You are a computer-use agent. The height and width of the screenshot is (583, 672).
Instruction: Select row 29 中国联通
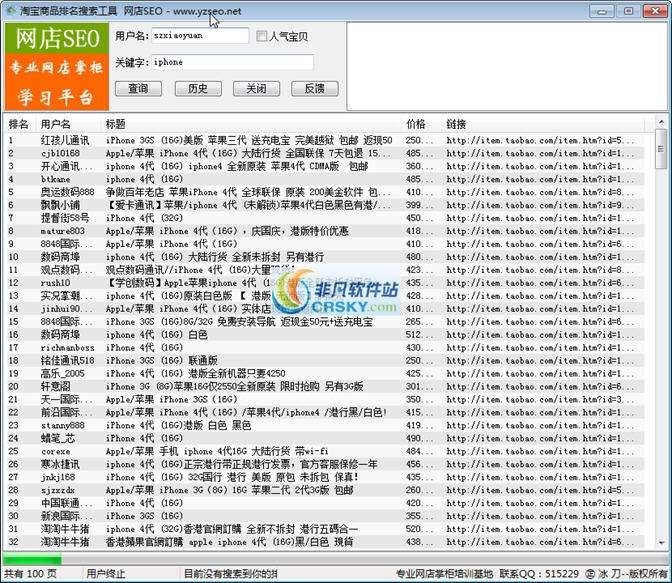[324, 503]
